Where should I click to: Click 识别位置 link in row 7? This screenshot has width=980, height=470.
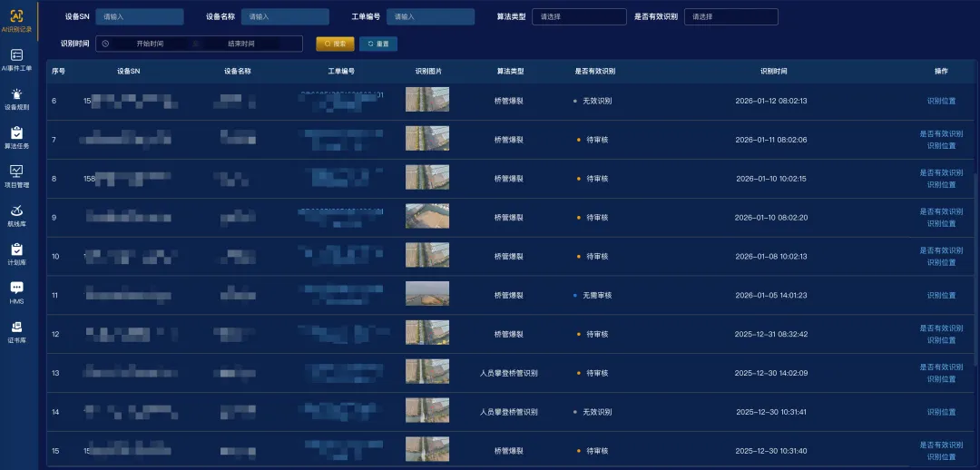click(x=941, y=145)
